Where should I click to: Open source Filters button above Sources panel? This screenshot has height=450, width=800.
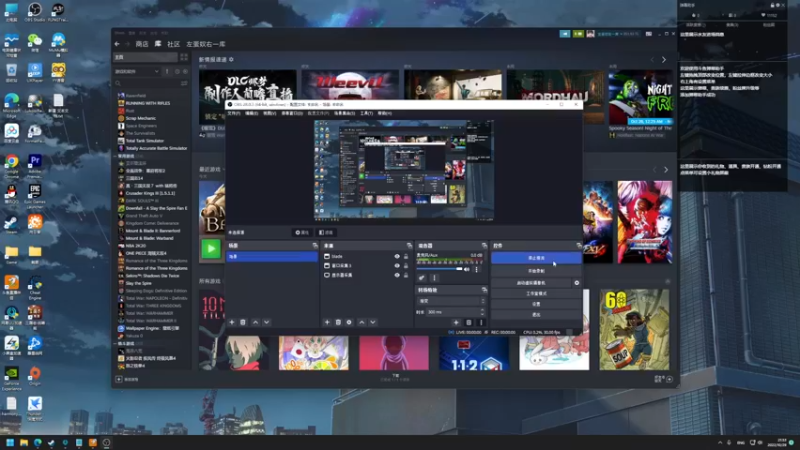click(x=326, y=233)
